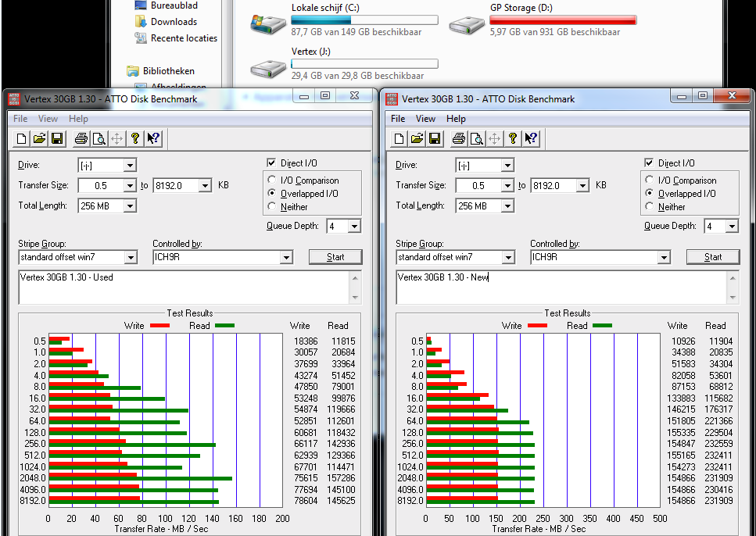Image resolution: width=756 pixels, height=536 pixels.
Task: Click the GP Storage (D:) drive icon
Action: click(x=467, y=24)
